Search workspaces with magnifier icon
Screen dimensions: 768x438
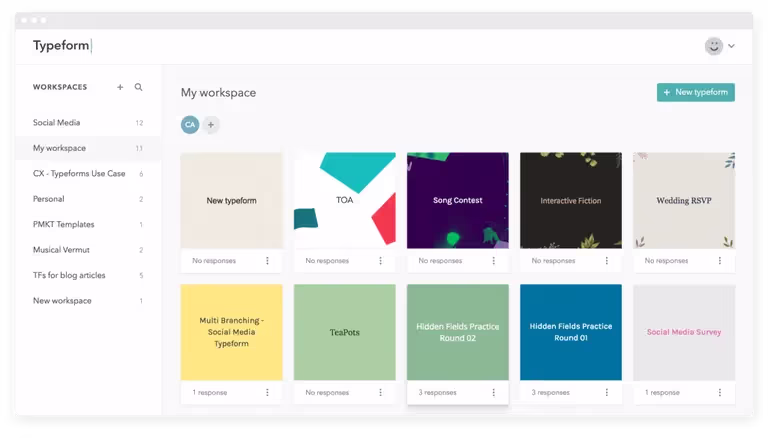139,87
